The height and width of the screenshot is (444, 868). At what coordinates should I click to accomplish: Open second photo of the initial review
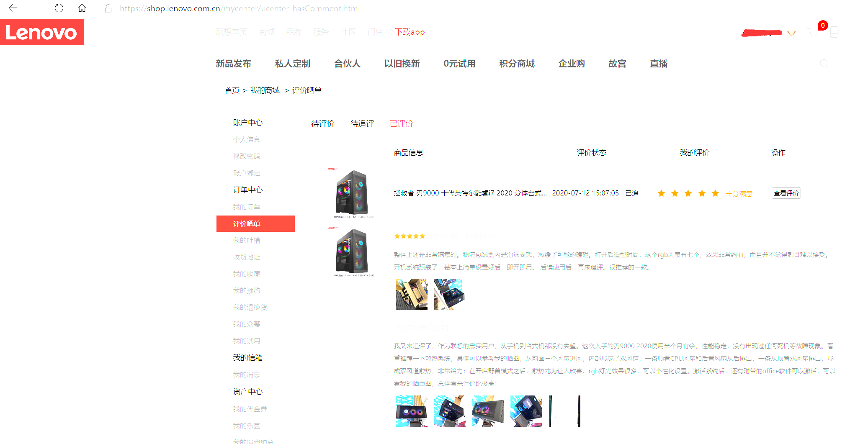(x=450, y=294)
